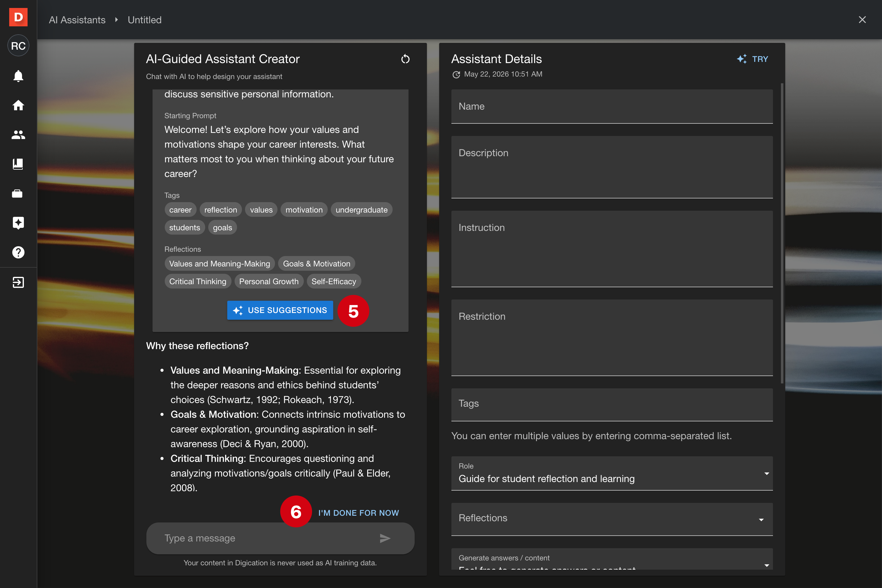
Task: Click the Description field
Action: [x=612, y=167]
